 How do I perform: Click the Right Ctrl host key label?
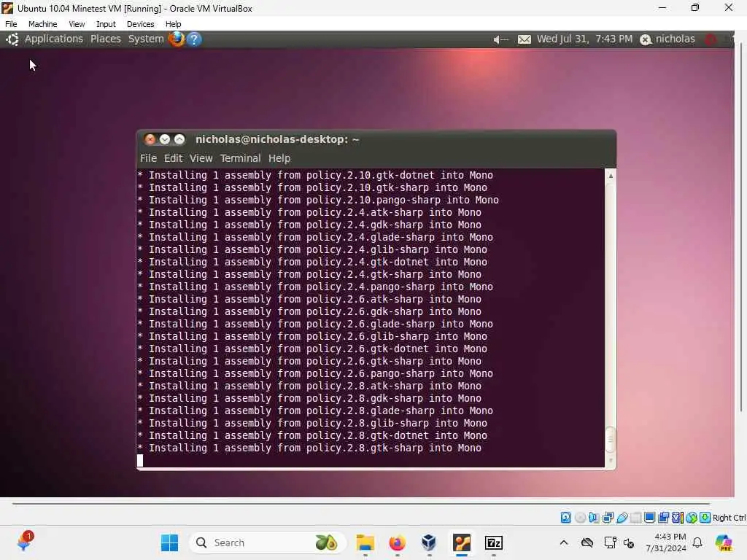coord(729,518)
